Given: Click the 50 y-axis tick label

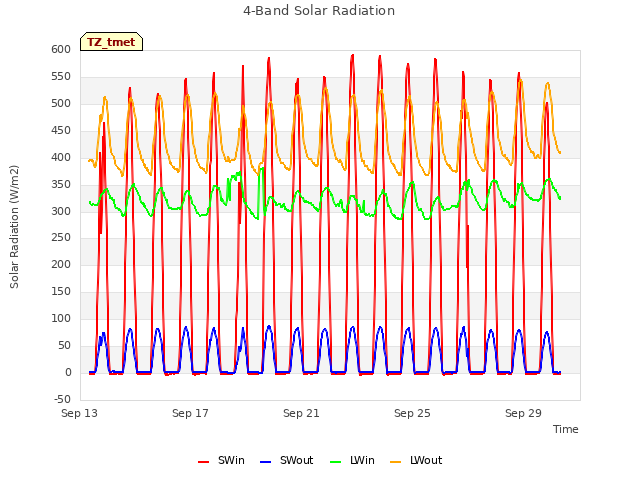Looking at the screenshot, I should [64, 345].
